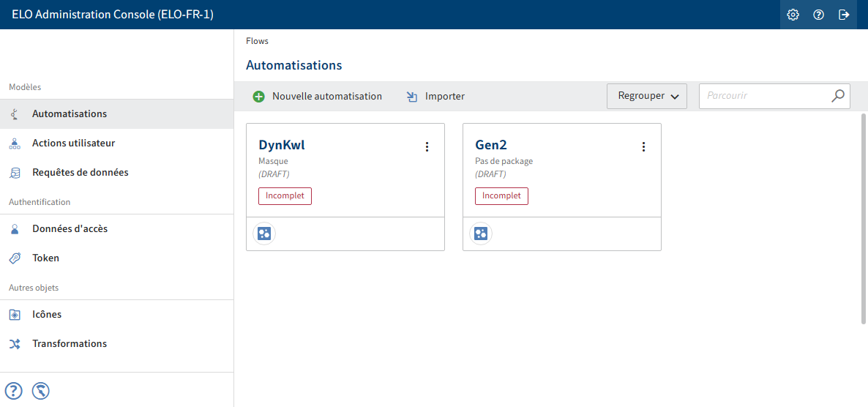
Task: Click the vertical scrollbar on the right
Action: click(x=864, y=218)
